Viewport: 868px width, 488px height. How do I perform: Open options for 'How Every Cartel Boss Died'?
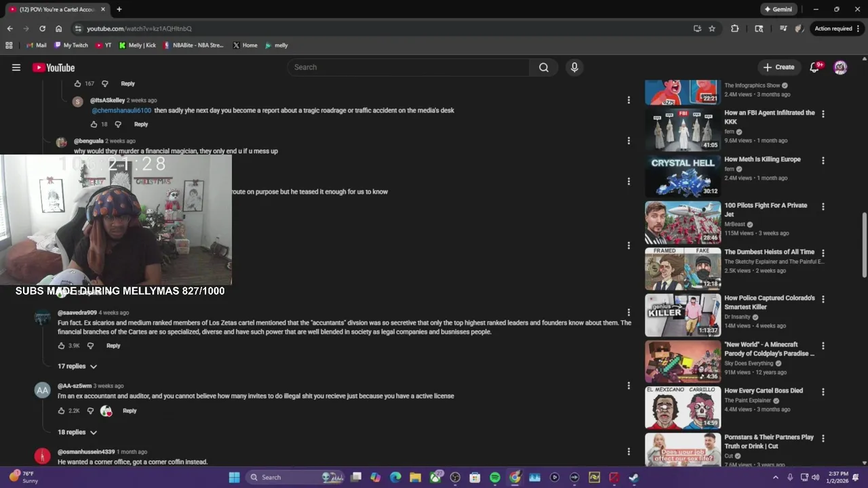(x=823, y=392)
